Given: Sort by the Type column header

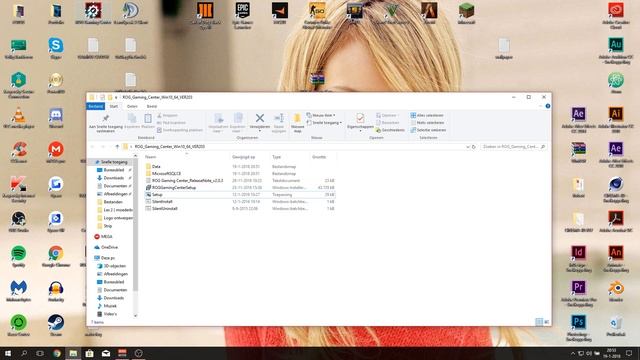Looking at the screenshot, I should (290, 157).
